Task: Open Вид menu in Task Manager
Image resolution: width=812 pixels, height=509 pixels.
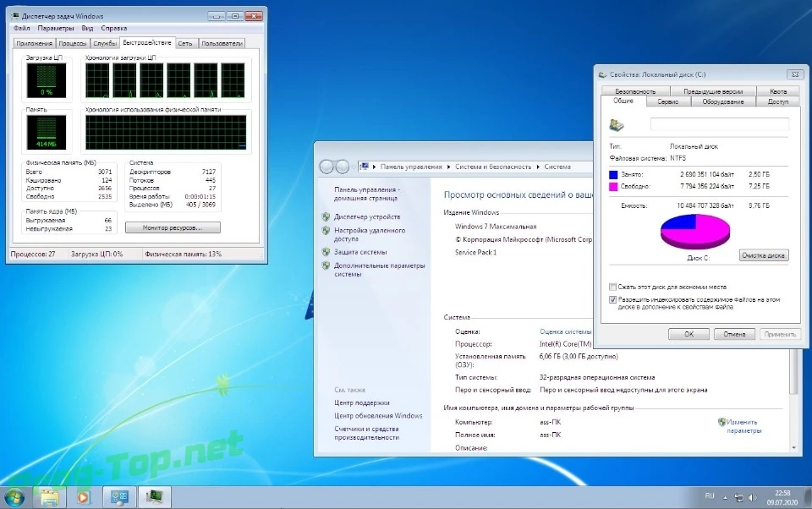Action: tap(87, 29)
